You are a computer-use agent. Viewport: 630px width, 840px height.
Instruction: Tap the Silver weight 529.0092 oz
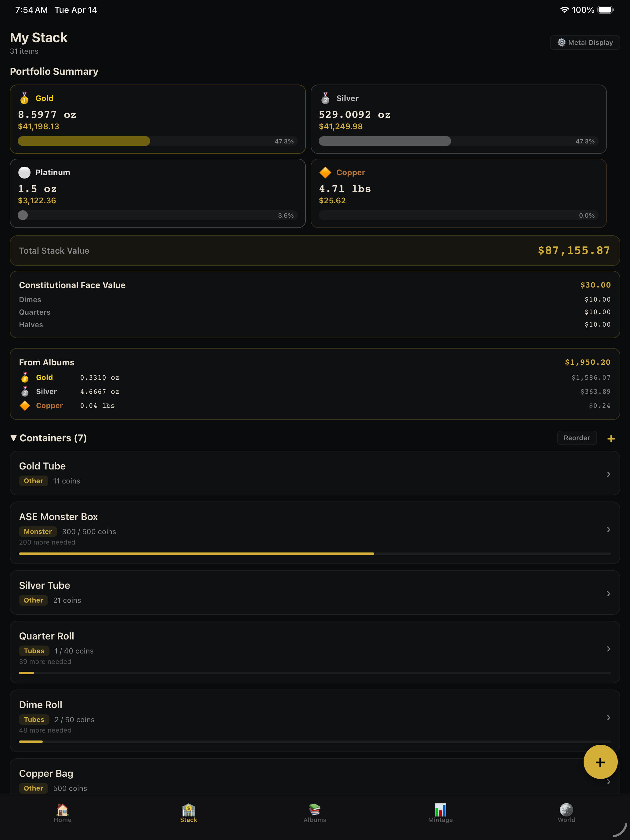tap(355, 115)
